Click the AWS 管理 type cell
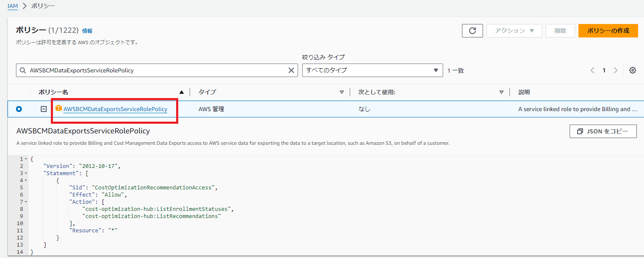 (211, 109)
